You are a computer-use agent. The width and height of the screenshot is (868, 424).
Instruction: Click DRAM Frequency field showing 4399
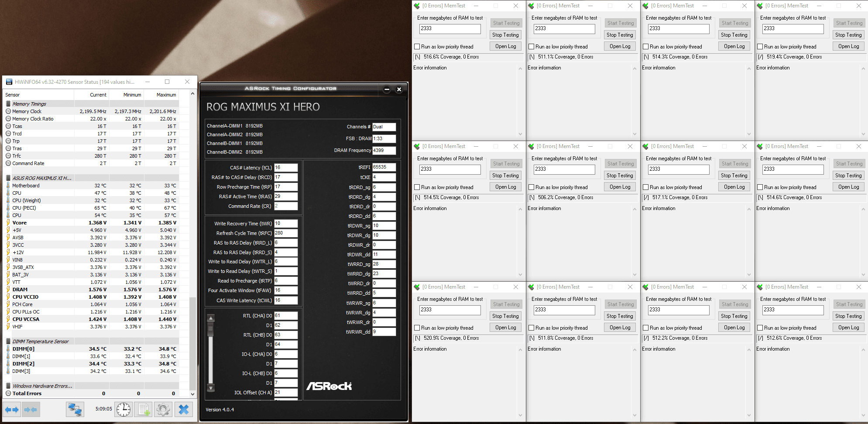[384, 150]
